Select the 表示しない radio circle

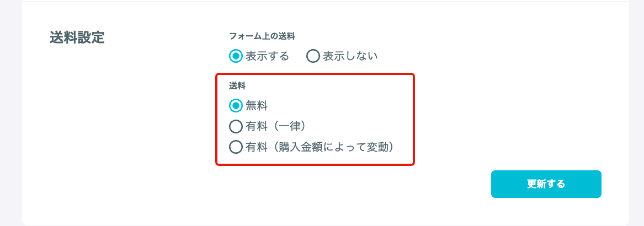[x=313, y=56]
